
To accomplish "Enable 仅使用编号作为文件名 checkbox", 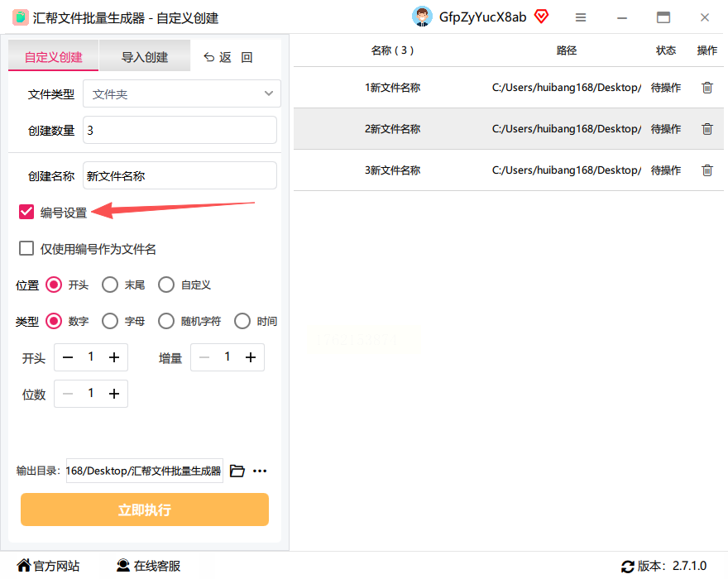I will 26,248.
